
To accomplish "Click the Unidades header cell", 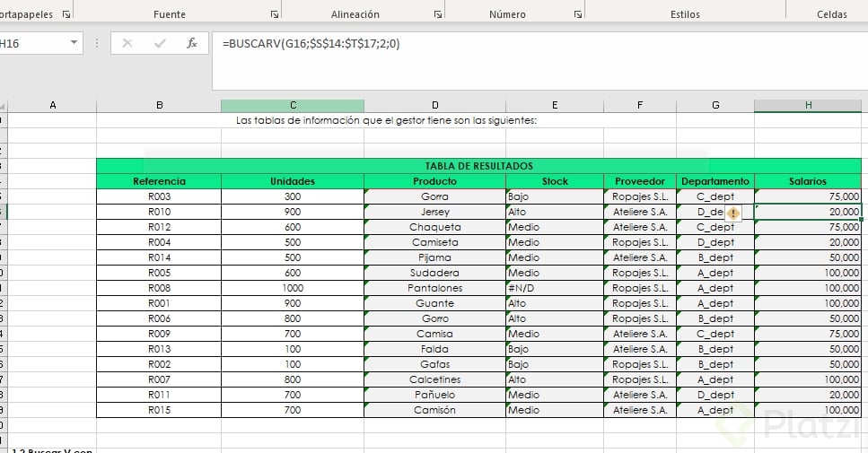I will tap(293, 181).
